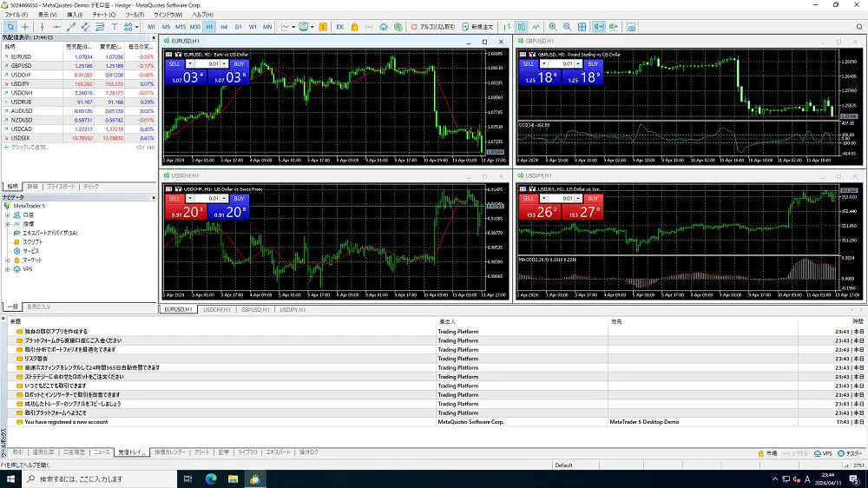868x488 pixels.
Task: Select the crosshair cursor tool
Action: pos(25,27)
